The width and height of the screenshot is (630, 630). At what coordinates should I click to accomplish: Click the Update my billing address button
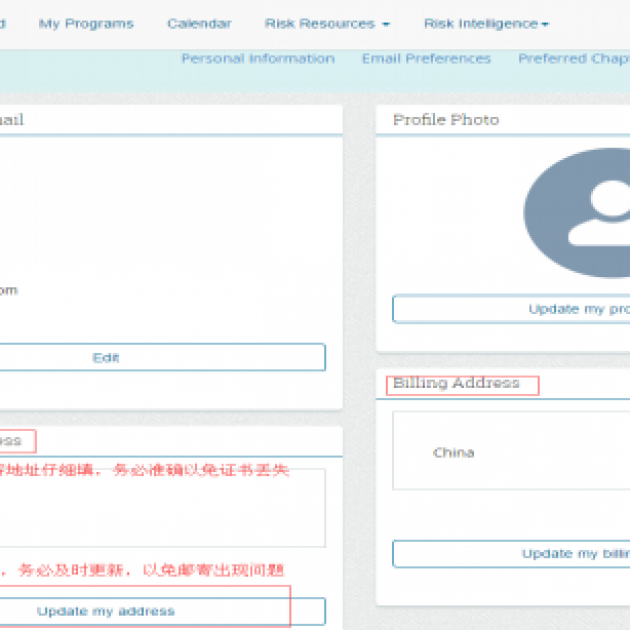[x=512, y=553]
